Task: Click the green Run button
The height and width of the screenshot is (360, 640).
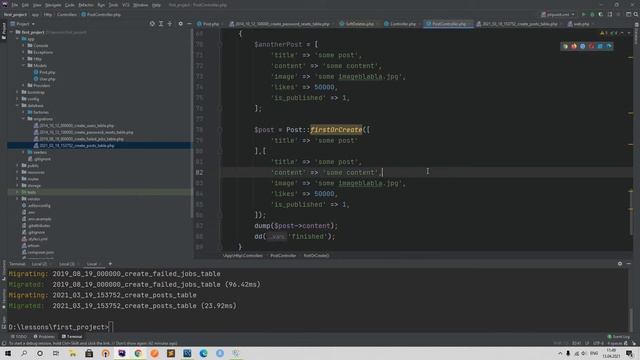Action: coord(584,14)
